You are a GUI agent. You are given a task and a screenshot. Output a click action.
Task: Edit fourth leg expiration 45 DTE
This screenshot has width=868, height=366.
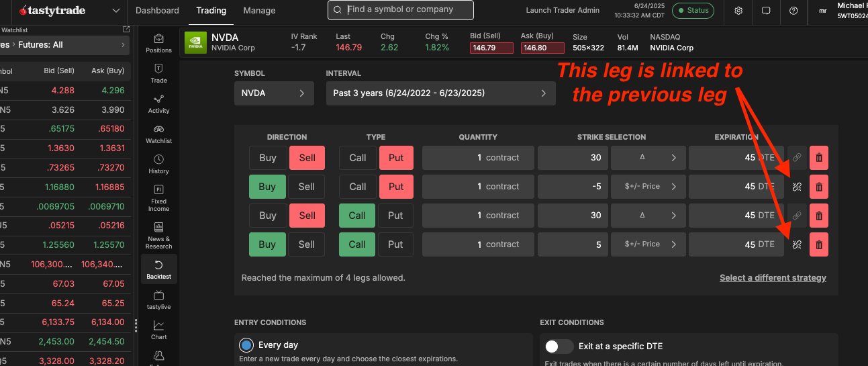736,244
